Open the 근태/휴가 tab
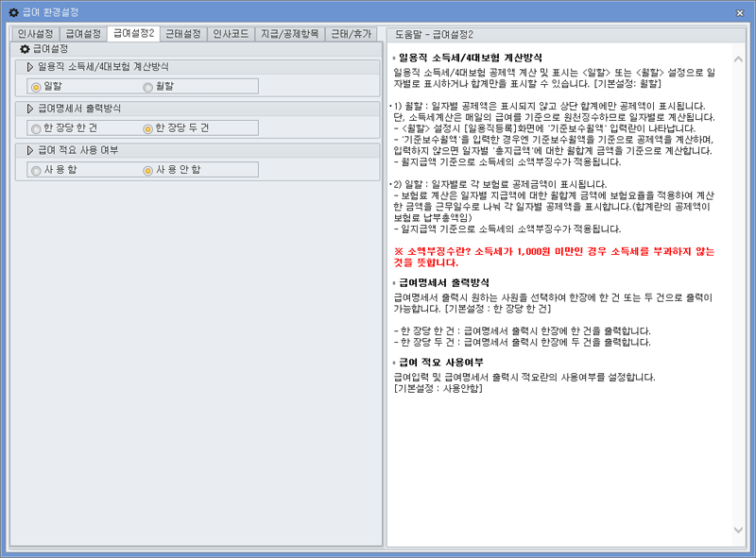Image resolution: width=756 pixels, height=558 pixels. point(352,28)
